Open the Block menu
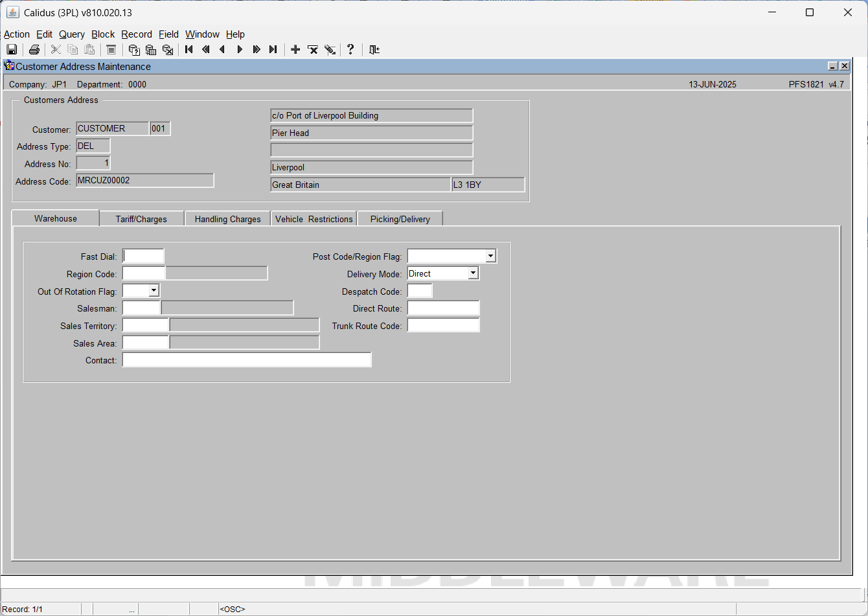 (103, 34)
